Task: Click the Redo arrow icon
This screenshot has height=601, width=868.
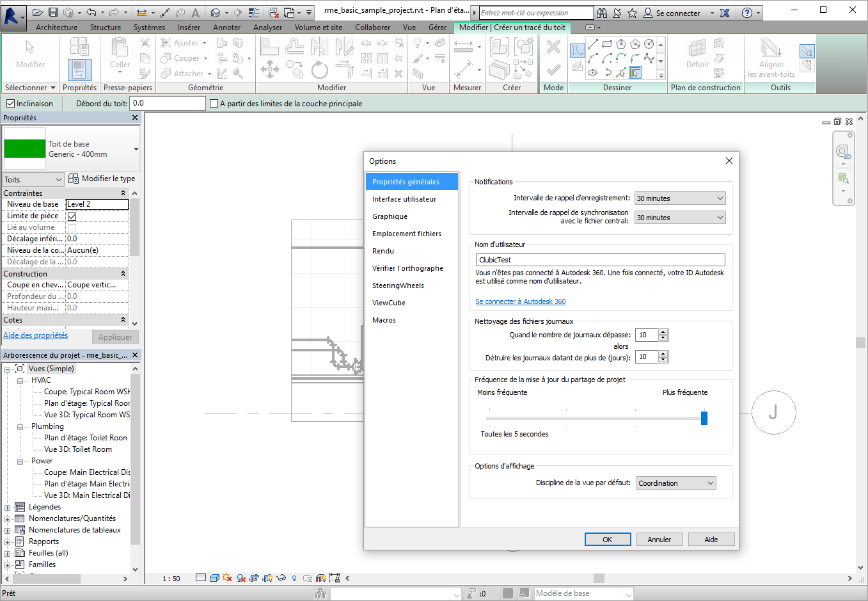Action: click(x=114, y=13)
